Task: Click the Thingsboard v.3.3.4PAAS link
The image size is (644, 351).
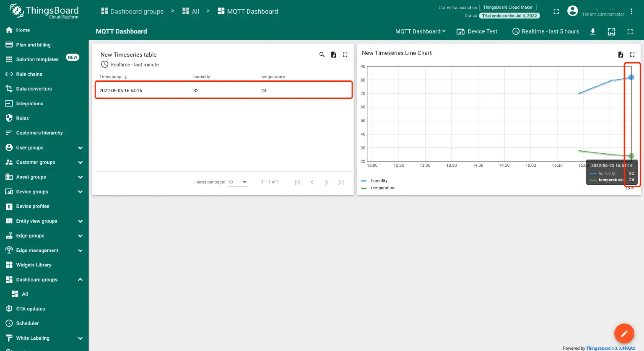Action: pos(610,348)
